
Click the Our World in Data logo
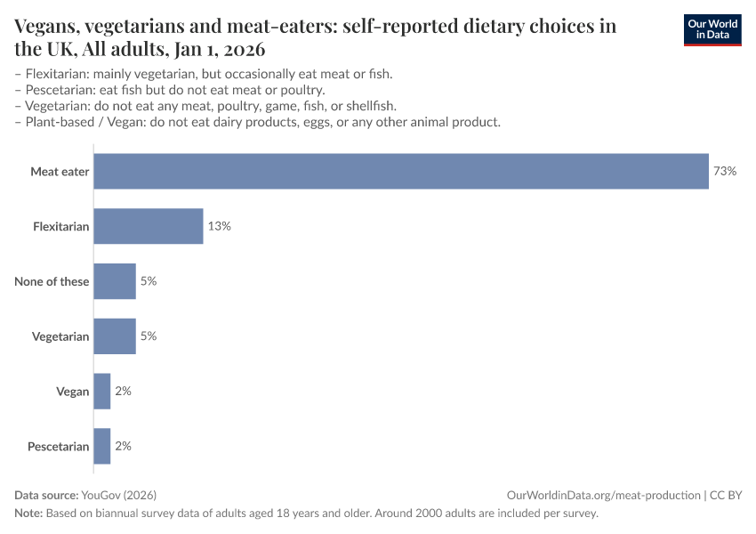coord(712,29)
